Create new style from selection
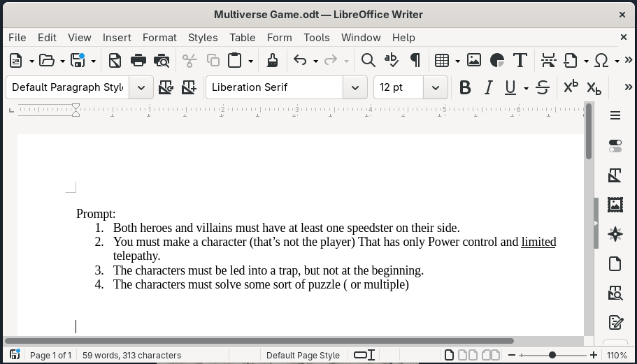 [189, 87]
